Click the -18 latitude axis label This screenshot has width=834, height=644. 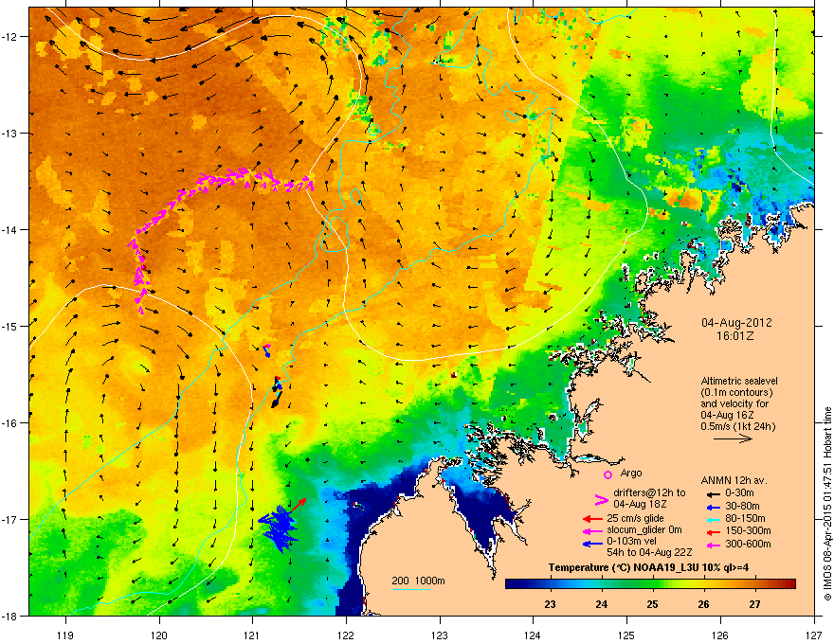10,616
